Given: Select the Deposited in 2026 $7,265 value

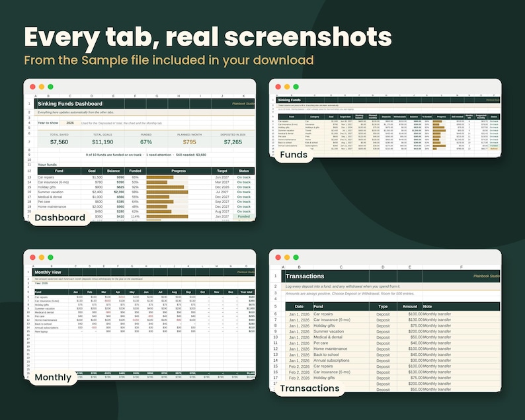Looking at the screenshot, I should click(x=233, y=142).
